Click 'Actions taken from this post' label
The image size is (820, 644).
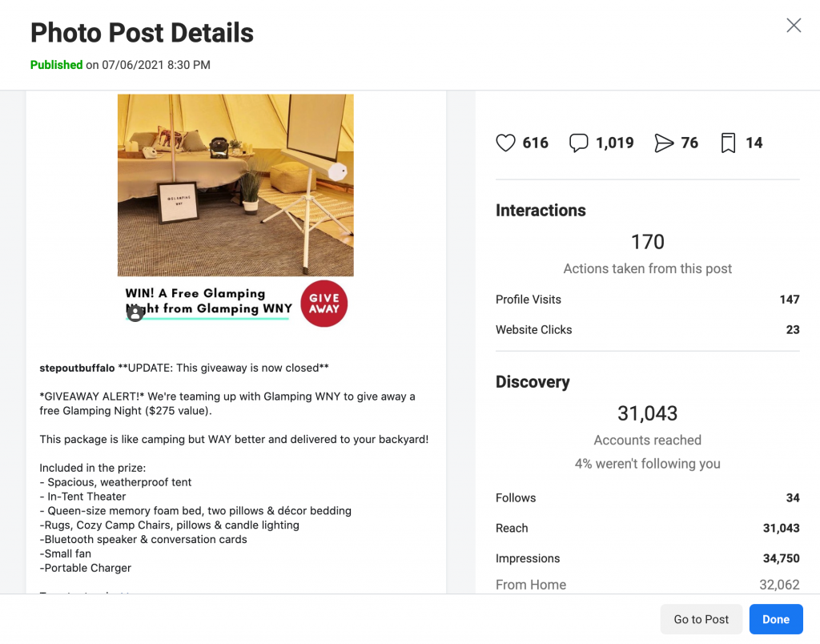[647, 268]
